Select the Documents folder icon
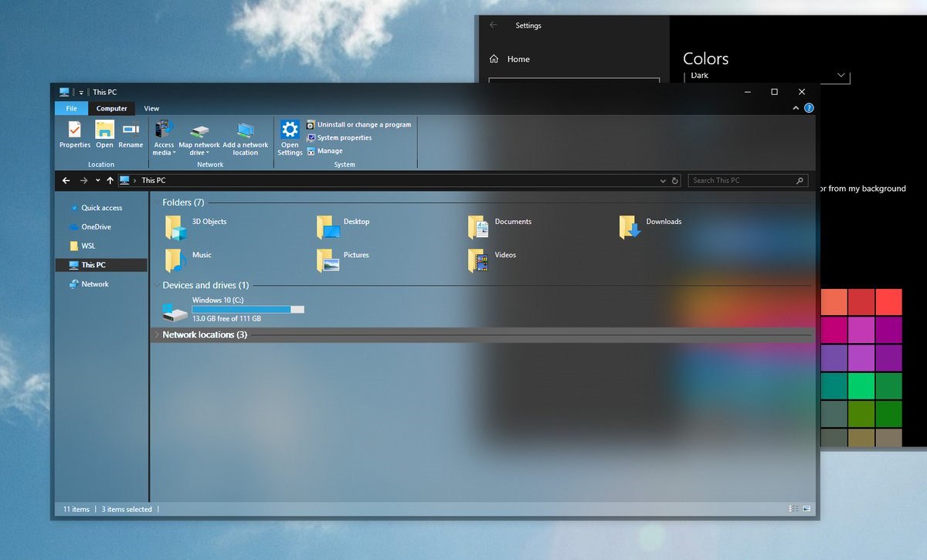 [x=479, y=228]
